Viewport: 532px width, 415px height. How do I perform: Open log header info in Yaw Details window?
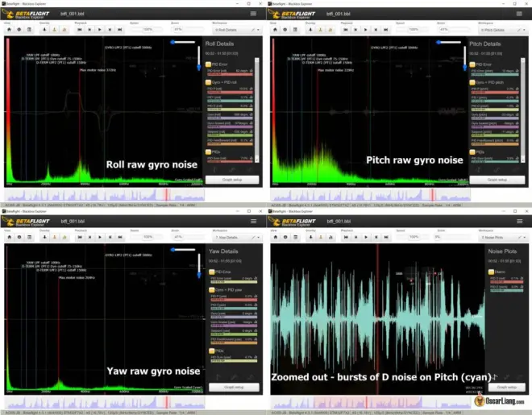click(x=19, y=237)
